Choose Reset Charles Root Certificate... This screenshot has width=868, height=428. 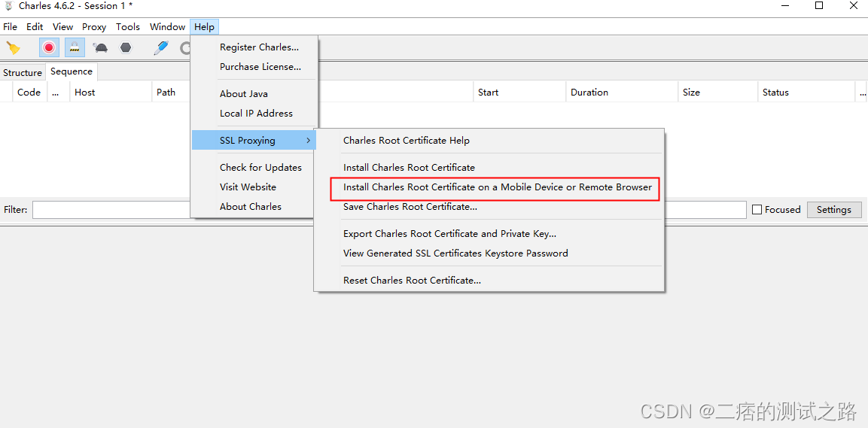(489, 281)
